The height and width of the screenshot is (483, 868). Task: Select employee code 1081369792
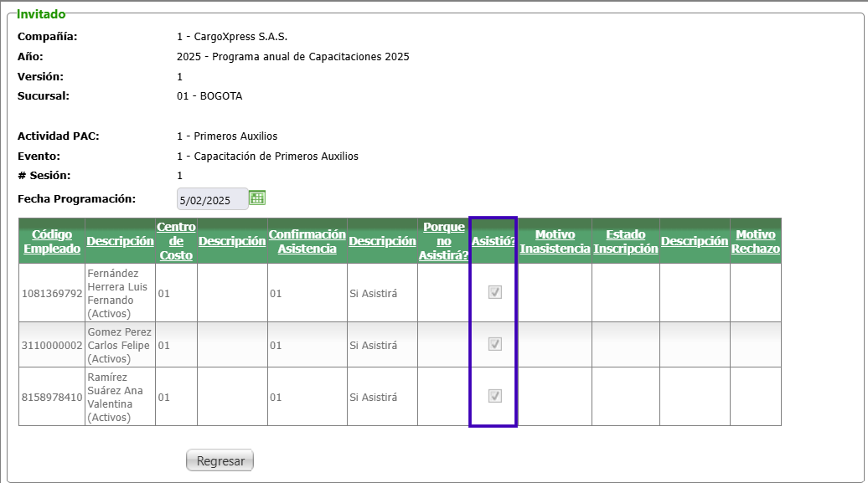coord(52,293)
